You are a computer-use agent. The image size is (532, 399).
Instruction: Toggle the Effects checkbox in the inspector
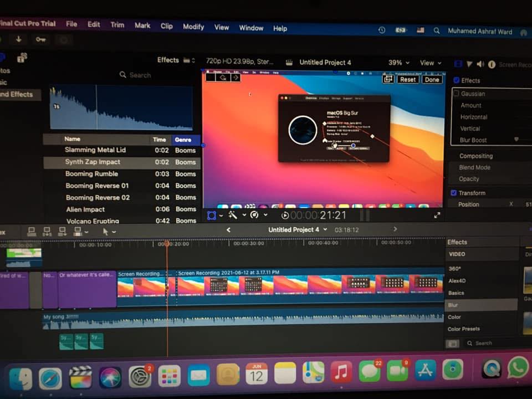457,80
